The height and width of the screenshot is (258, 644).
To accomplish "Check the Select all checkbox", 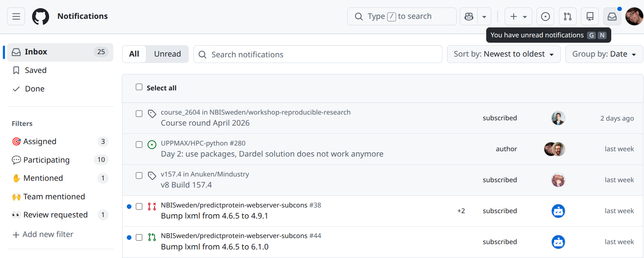I will (x=139, y=87).
